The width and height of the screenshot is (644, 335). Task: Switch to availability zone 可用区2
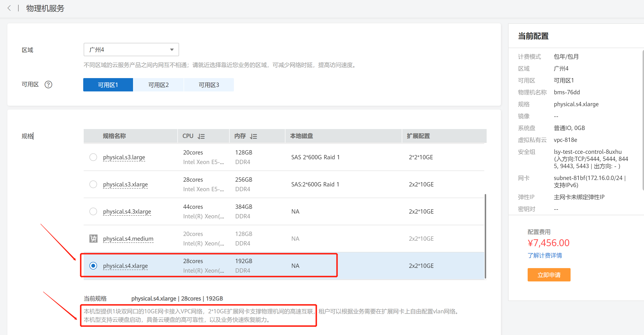coord(159,85)
